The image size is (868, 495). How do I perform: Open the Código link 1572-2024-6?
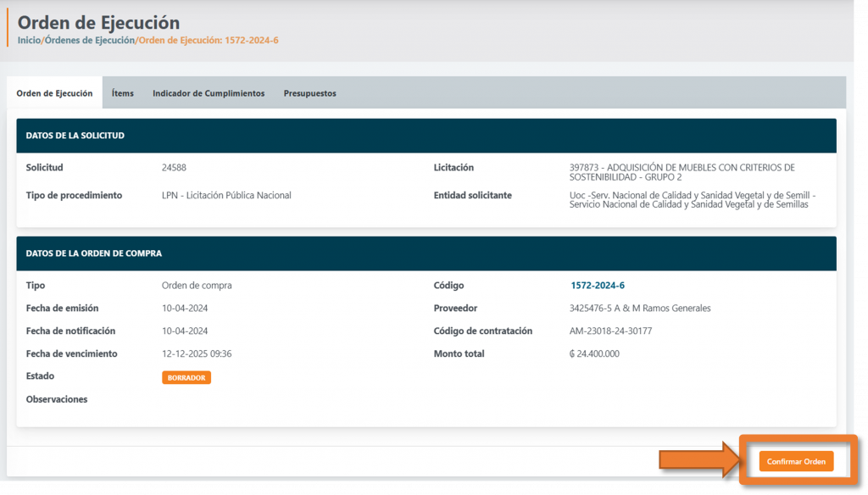coord(597,286)
